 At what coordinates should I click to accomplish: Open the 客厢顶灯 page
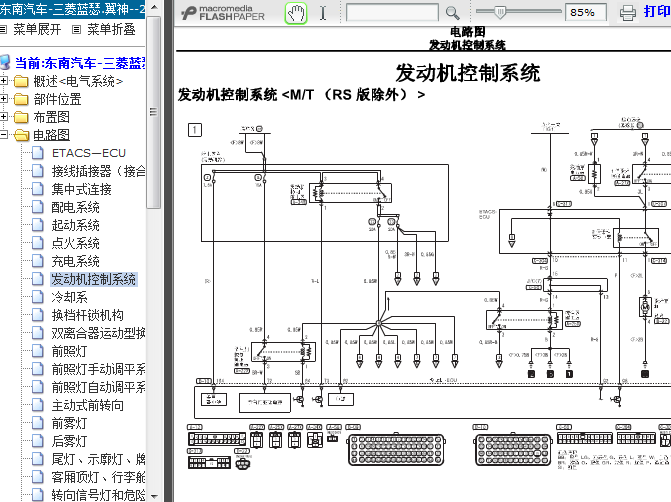pyautogui.click(x=98, y=477)
